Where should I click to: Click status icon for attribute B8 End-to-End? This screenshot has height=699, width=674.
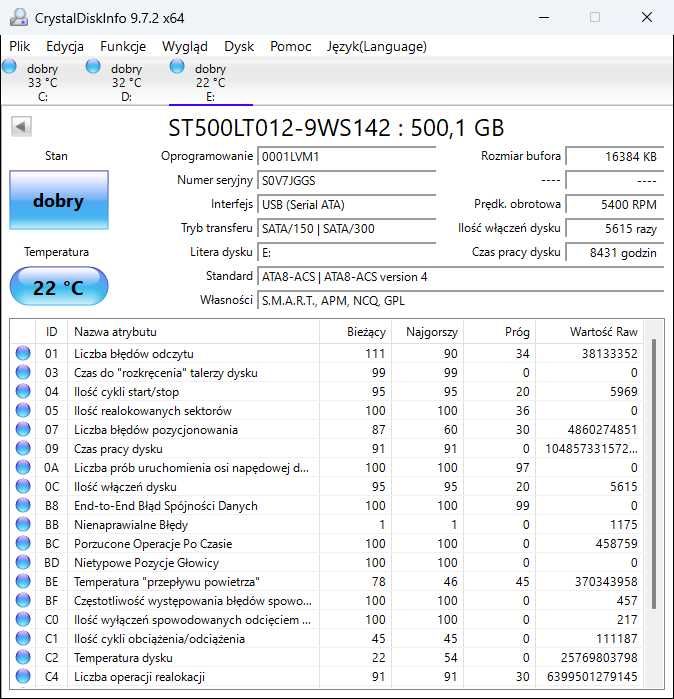pyautogui.click(x=23, y=505)
